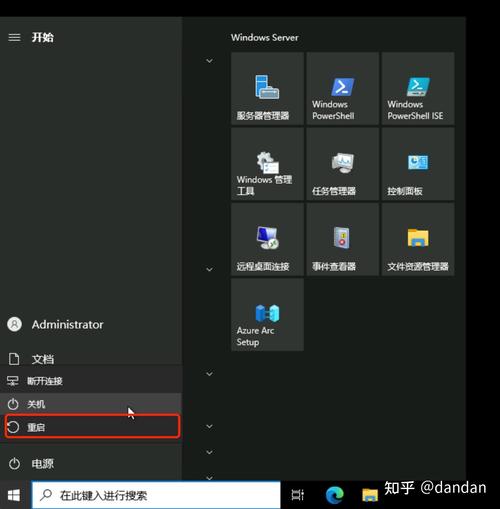Image resolution: width=500 pixels, height=509 pixels.
Task: Launch Windows PowerShell tile
Action: point(343,89)
